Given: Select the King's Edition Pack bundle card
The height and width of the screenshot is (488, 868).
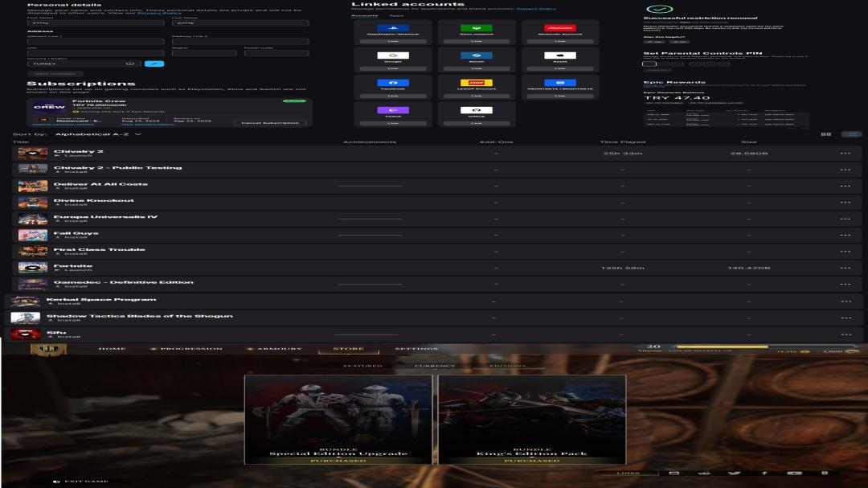Looking at the screenshot, I should 532,420.
